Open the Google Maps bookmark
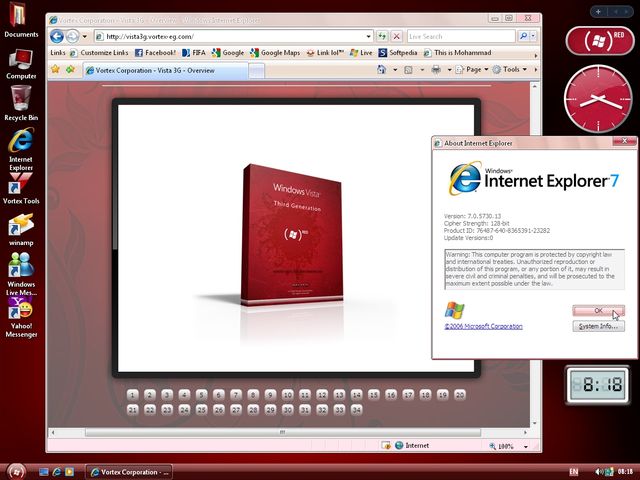The image size is (640, 480). click(x=275, y=53)
